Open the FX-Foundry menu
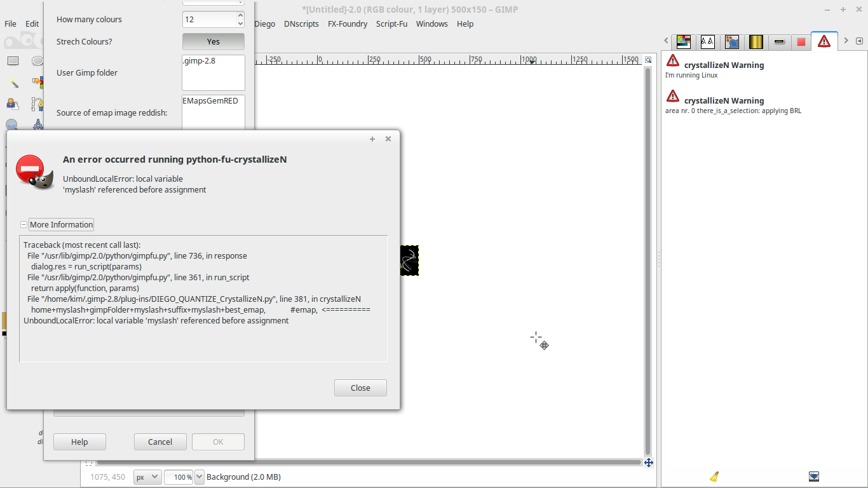This screenshot has height=488, width=868. pos(348,24)
